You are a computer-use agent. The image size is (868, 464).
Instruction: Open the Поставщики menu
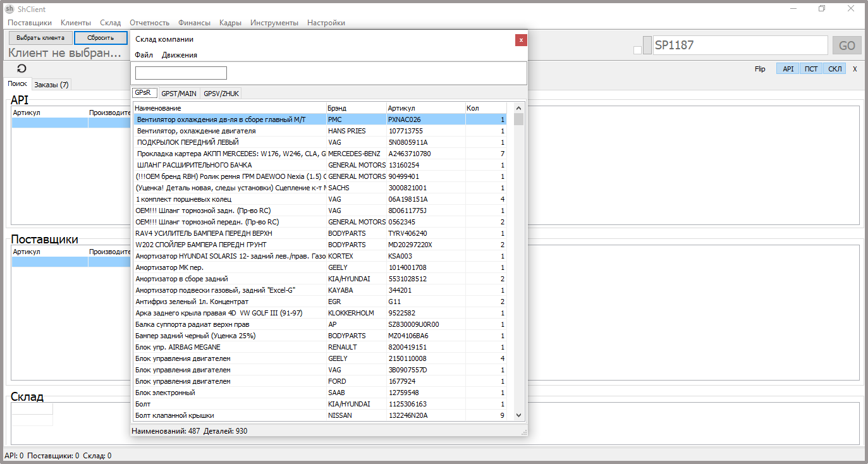(x=30, y=23)
